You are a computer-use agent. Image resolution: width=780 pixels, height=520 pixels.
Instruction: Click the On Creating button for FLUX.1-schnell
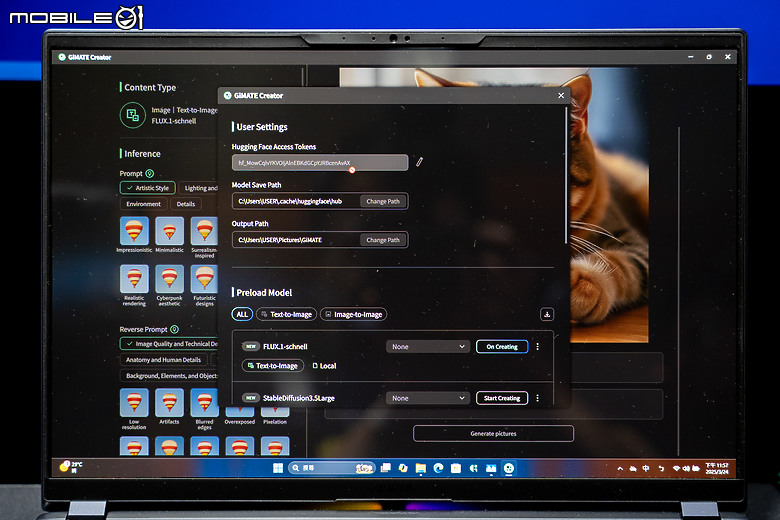click(x=502, y=346)
